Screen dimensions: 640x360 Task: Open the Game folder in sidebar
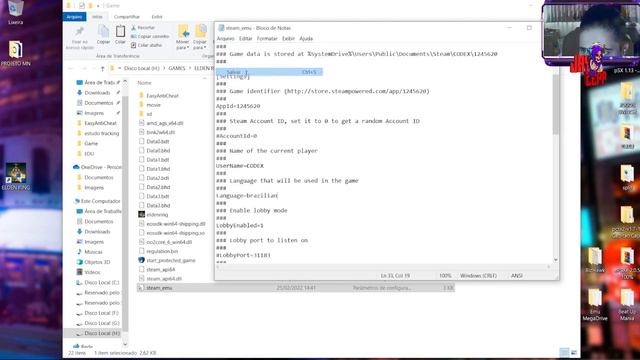tap(87, 143)
